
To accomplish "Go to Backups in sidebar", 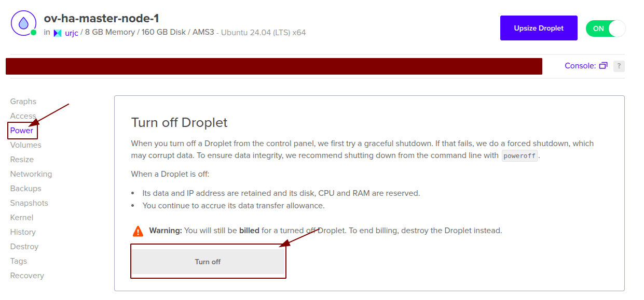I will coord(26,189).
